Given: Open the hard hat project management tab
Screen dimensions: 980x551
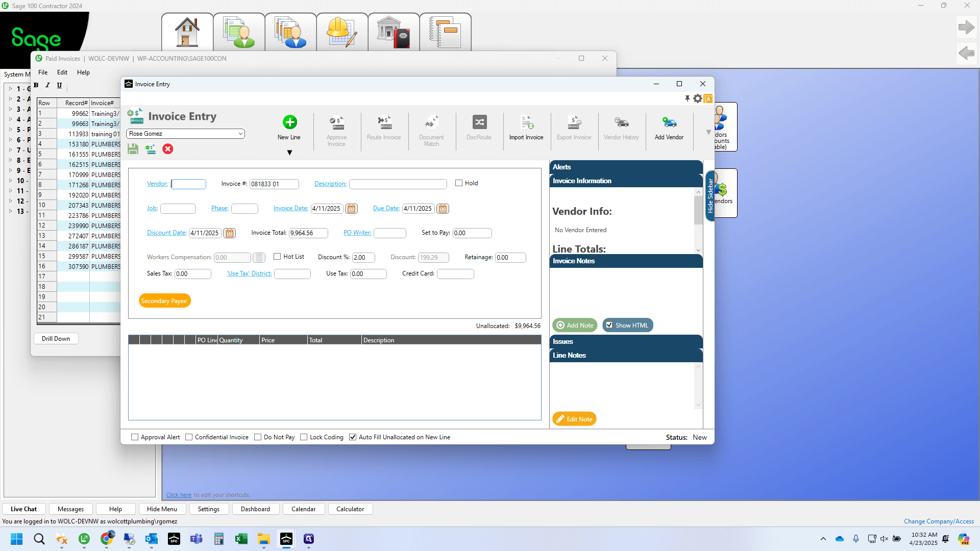Looking at the screenshot, I should click(342, 32).
